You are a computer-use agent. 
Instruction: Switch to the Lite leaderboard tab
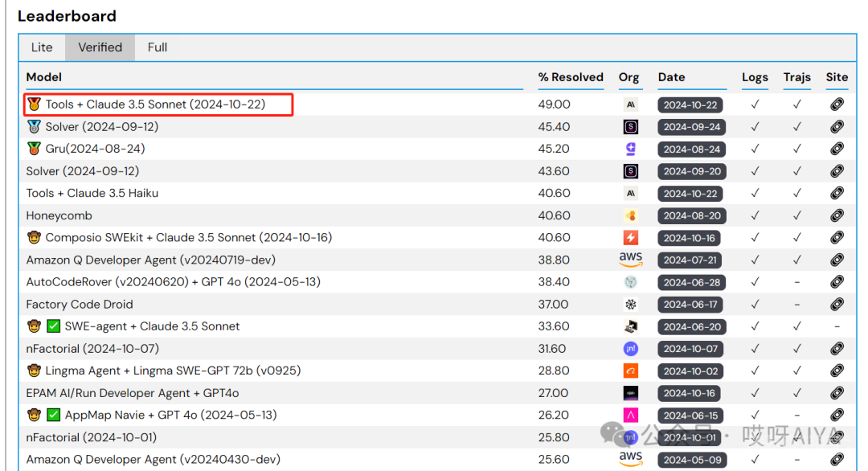click(42, 47)
